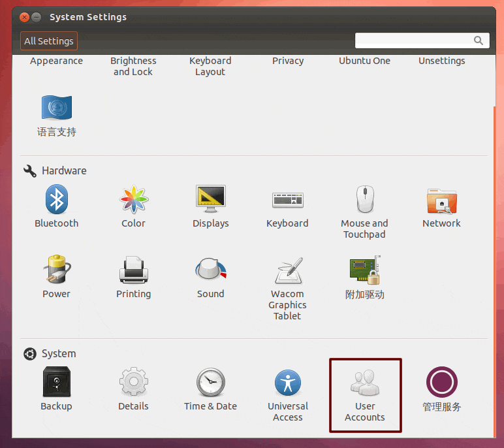Open Bluetooth settings
The width and height of the screenshot is (504, 448).
[x=57, y=200]
